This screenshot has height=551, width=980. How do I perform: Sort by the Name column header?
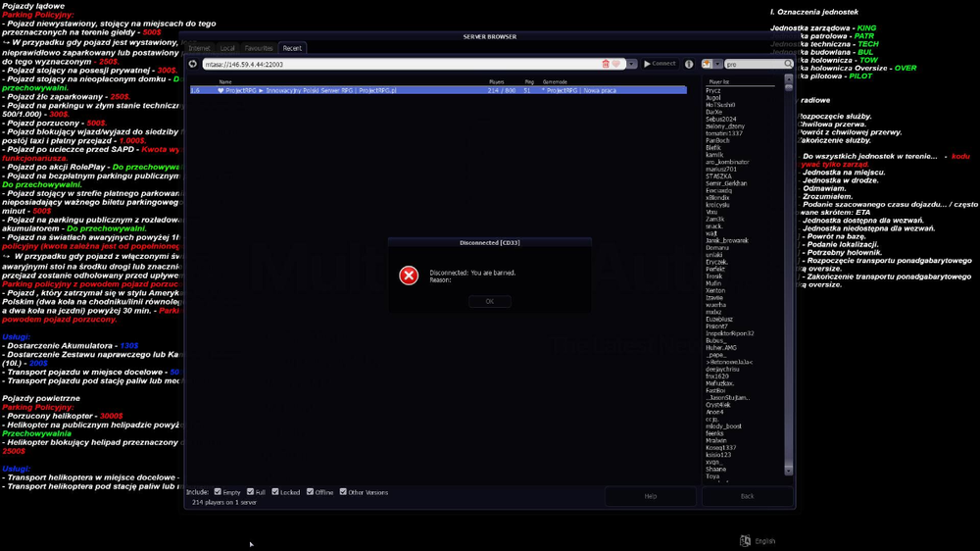pos(225,82)
